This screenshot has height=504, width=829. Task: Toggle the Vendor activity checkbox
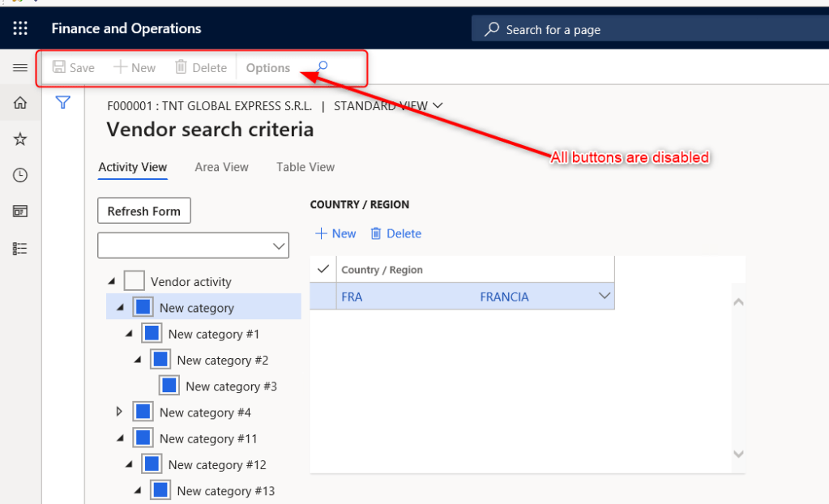134,282
